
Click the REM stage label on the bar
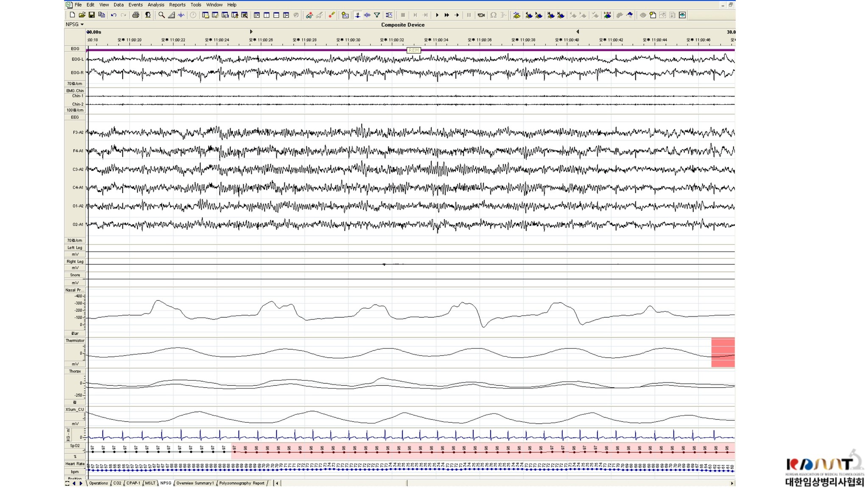[413, 50]
